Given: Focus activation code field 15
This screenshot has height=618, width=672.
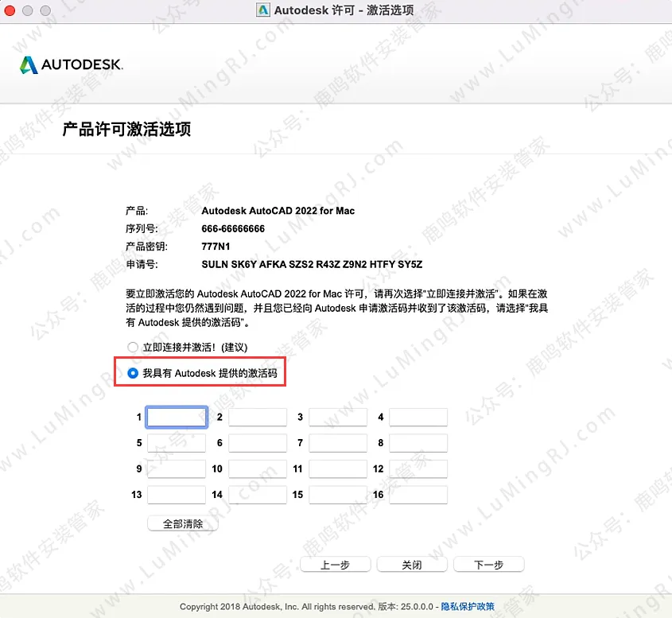Looking at the screenshot, I should [x=338, y=495].
